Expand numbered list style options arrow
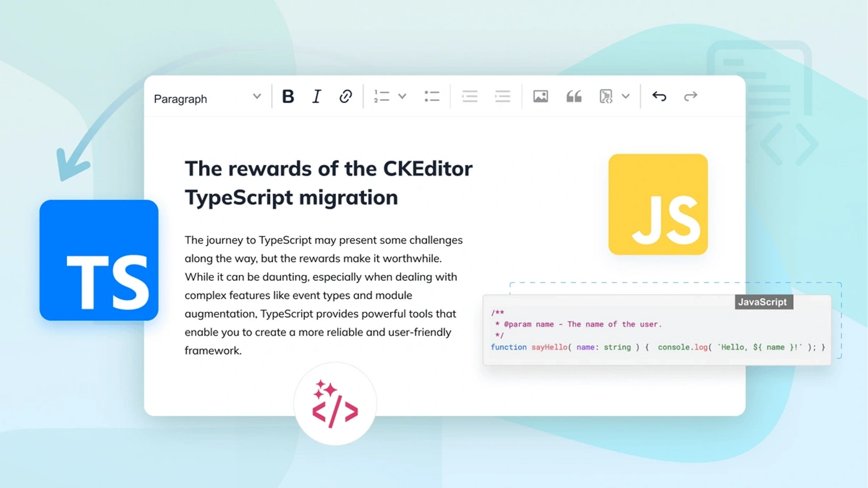This screenshot has width=868, height=488. point(403,97)
